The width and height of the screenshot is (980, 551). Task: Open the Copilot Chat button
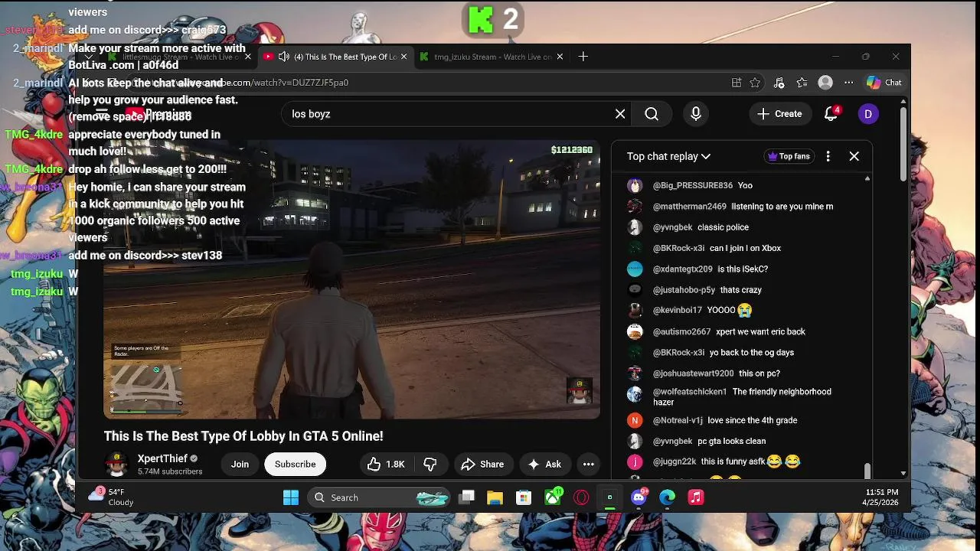(884, 83)
